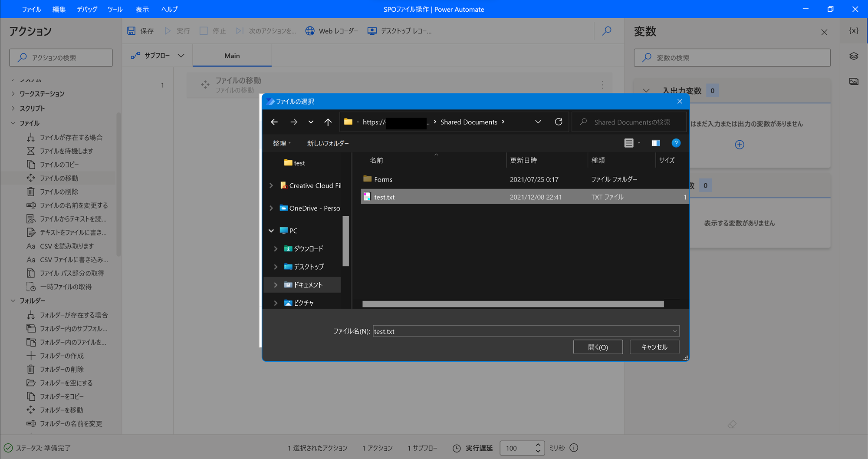Click the ファイルの移動 action icon in list
Image resolution: width=868 pixels, height=459 pixels.
tap(31, 178)
